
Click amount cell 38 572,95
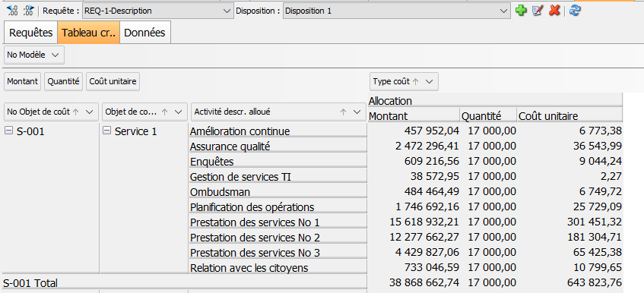point(414,176)
